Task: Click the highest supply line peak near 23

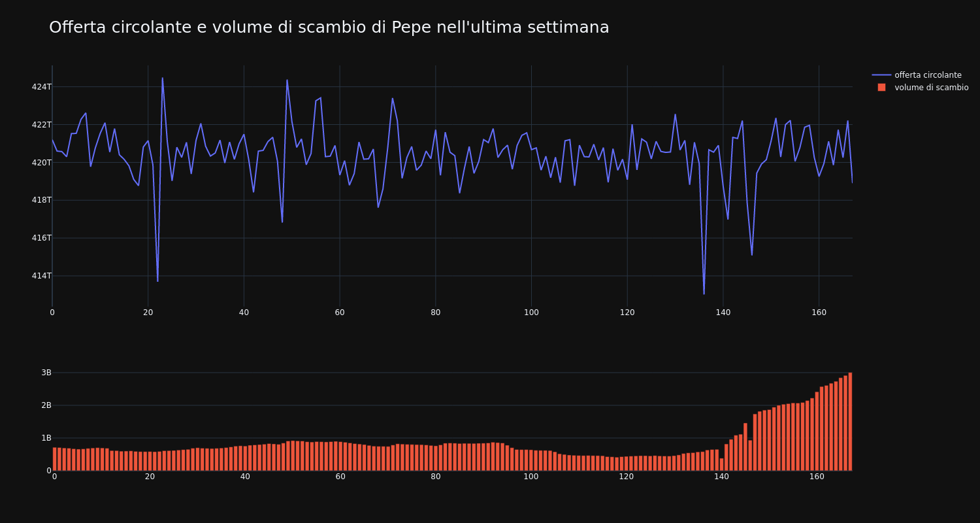Action: click(162, 78)
